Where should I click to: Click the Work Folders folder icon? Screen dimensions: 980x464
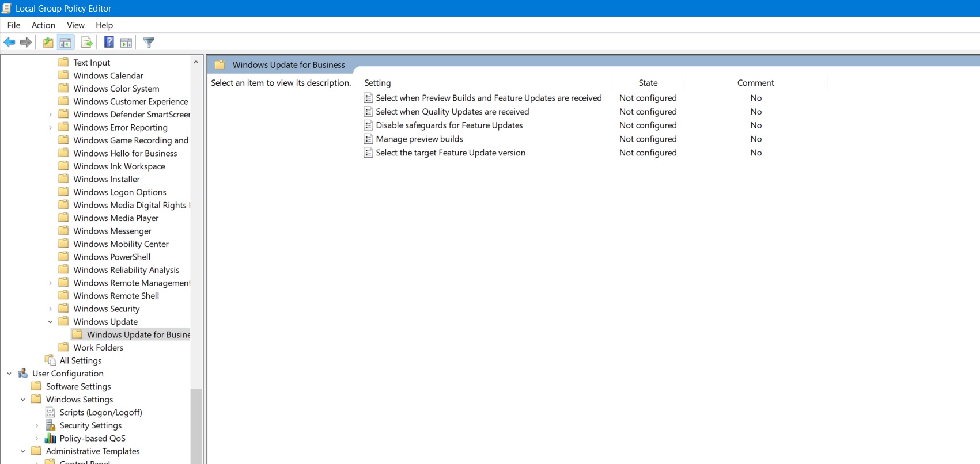63,347
